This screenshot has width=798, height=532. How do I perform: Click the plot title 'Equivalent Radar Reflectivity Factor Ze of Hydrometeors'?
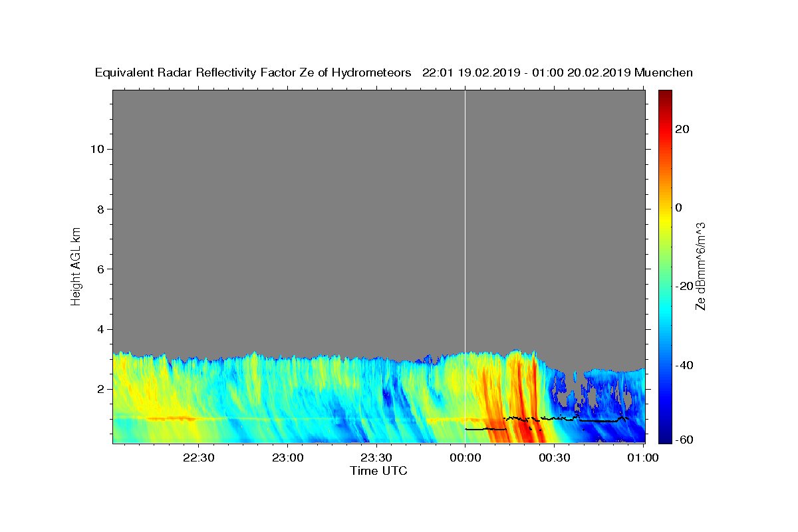(253, 73)
